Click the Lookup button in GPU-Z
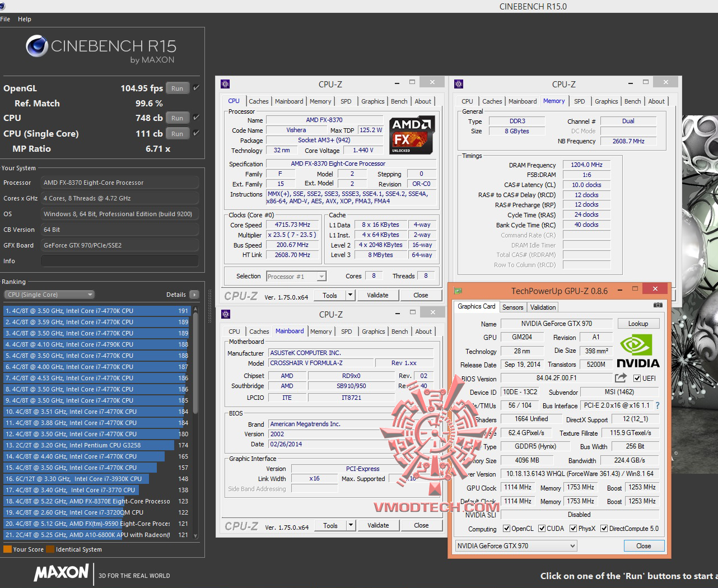The height and width of the screenshot is (588, 718). click(638, 324)
